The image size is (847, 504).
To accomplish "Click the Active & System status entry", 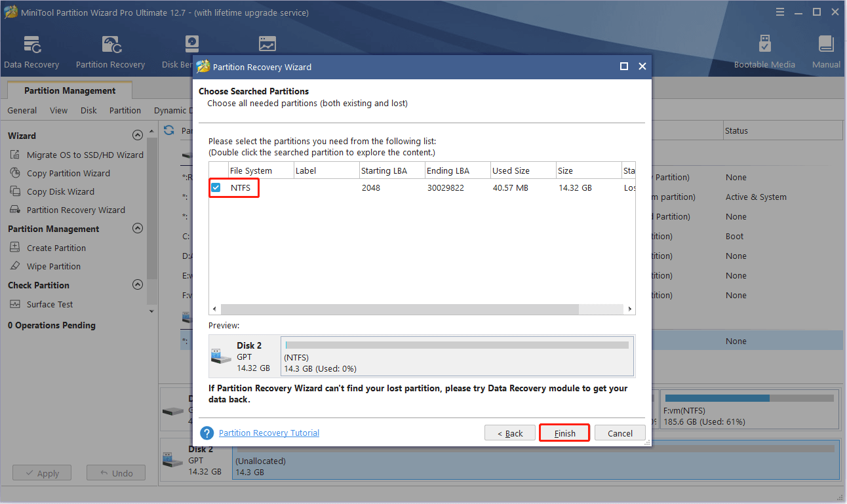I will 756,197.
